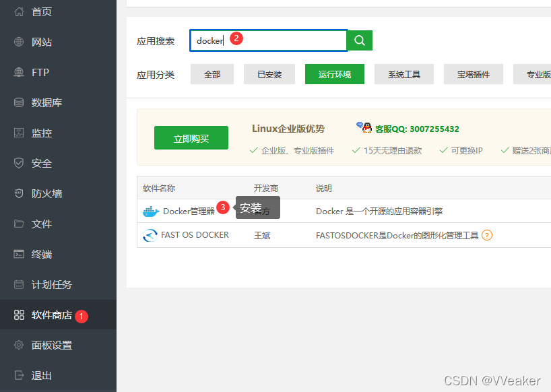Click the green magnifier search button

tap(360, 40)
